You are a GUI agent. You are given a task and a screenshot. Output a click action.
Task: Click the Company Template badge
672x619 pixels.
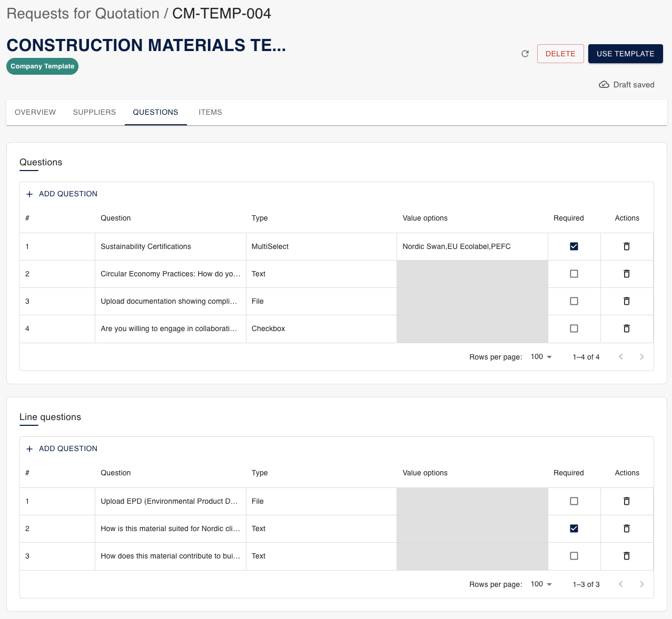pyautogui.click(x=42, y=66)
